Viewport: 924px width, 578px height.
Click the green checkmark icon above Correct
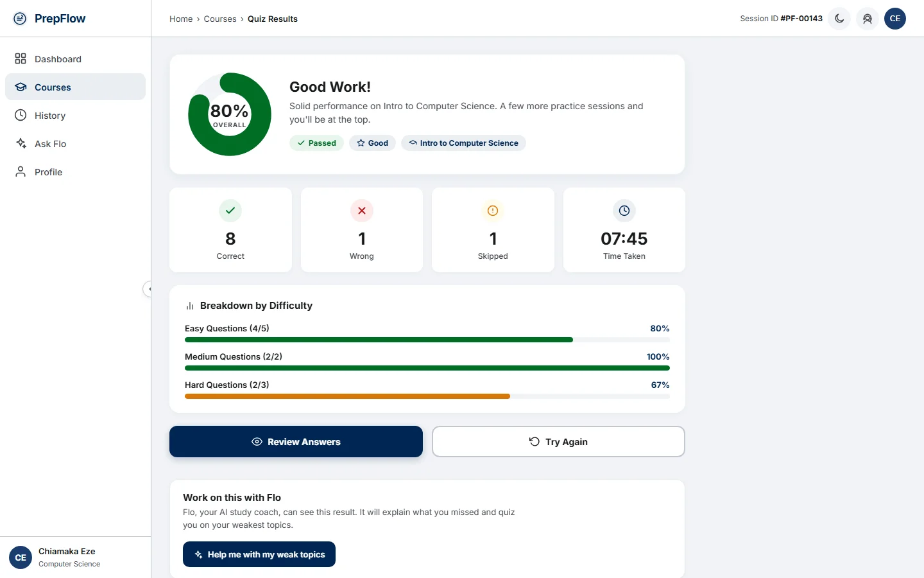230,211
